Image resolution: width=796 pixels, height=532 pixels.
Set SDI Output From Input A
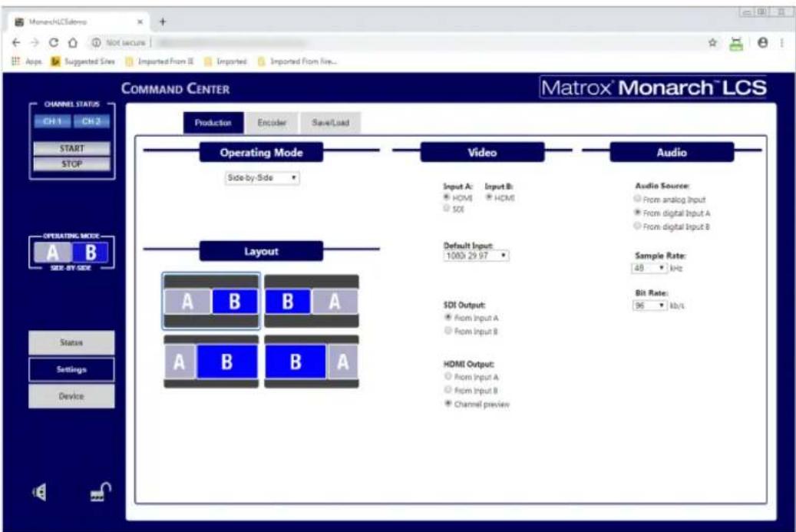(448, 317)
